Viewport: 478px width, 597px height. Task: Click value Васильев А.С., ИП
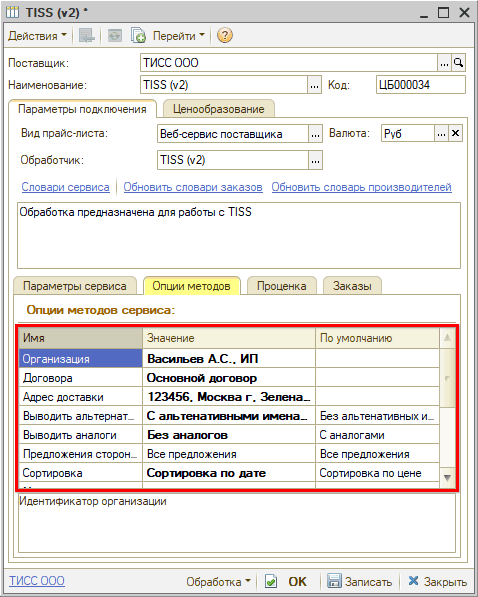pos(229,359)
